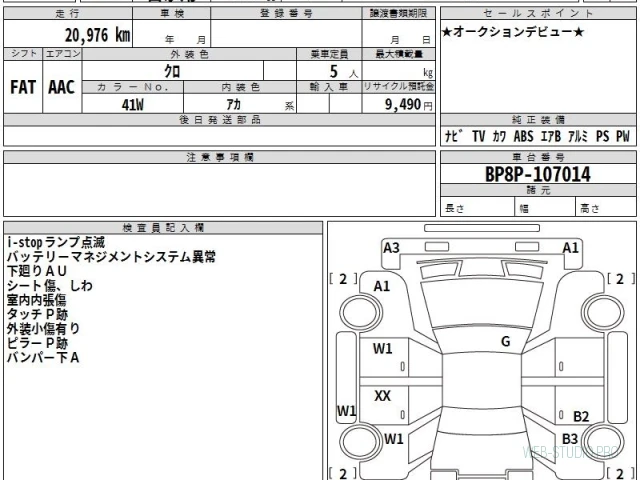Click the セールスポイント section header
This screenshot has height=480, width=640.
click(x=538, y=13)
